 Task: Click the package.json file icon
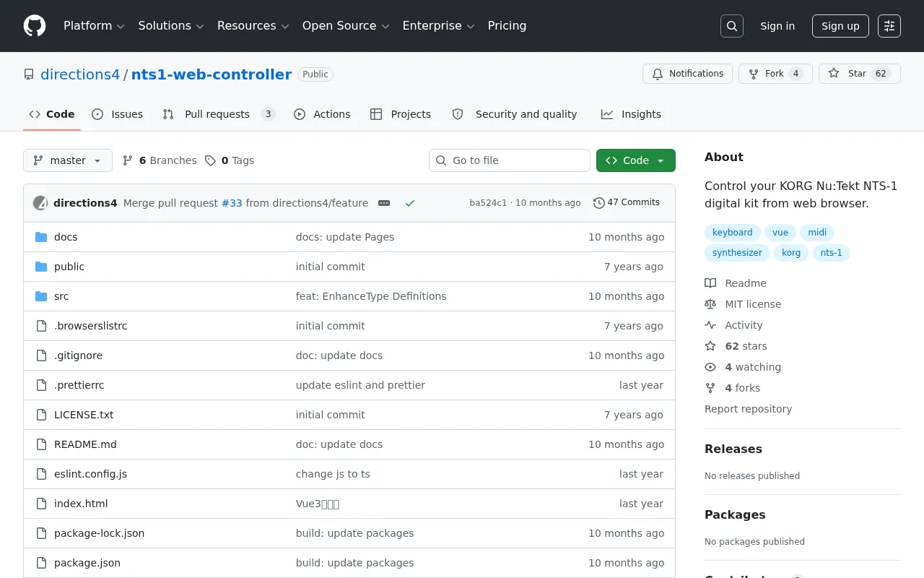pyautogui.click(x=41, y=563)
